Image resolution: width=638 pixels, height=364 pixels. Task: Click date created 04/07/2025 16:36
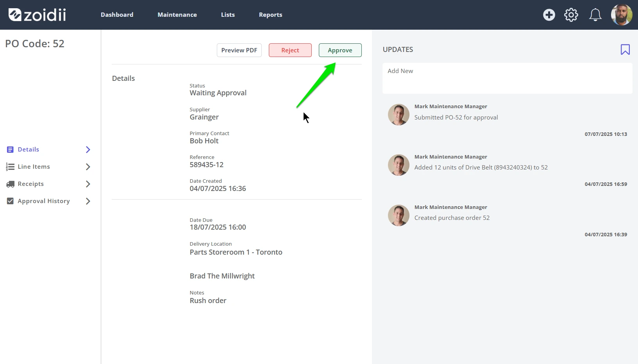(x=218, y=189)
